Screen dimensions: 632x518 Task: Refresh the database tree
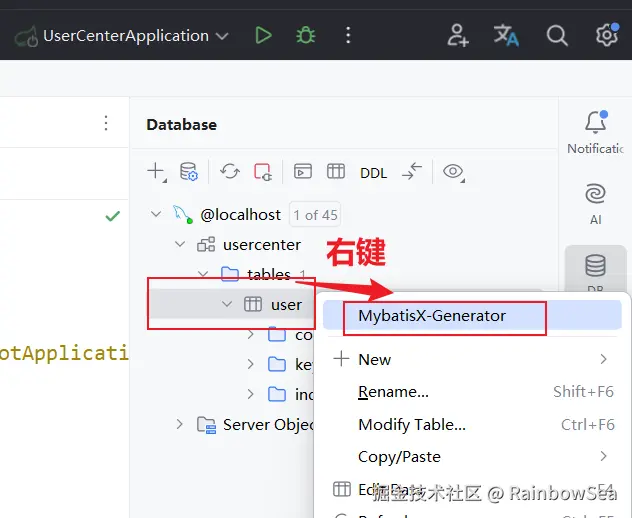coord(230,172)
